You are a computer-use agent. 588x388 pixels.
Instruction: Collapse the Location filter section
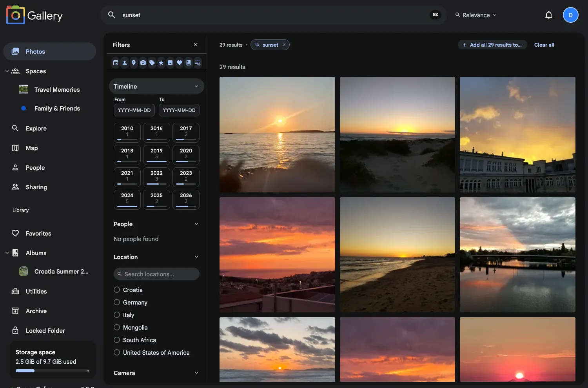196,257
